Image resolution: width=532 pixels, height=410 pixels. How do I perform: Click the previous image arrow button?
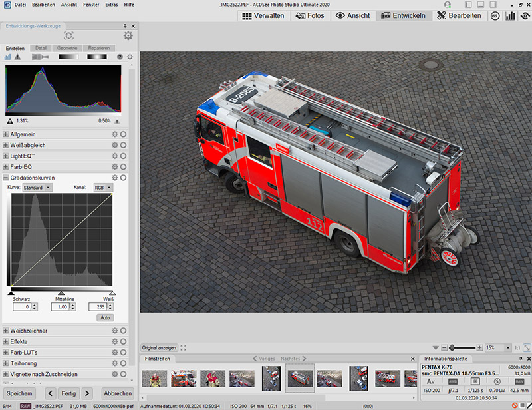click(50, 393)
